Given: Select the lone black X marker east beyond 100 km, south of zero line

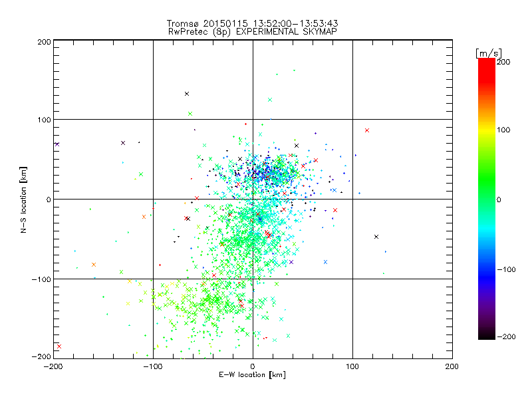Looking at the screenshot, I should click(x=376, y=237).
